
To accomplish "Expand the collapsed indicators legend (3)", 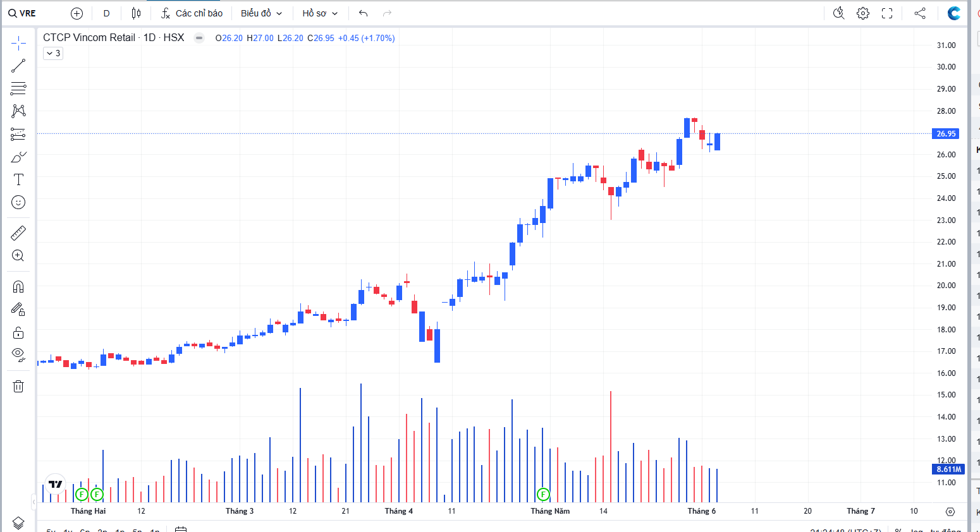I will (53, 54).
